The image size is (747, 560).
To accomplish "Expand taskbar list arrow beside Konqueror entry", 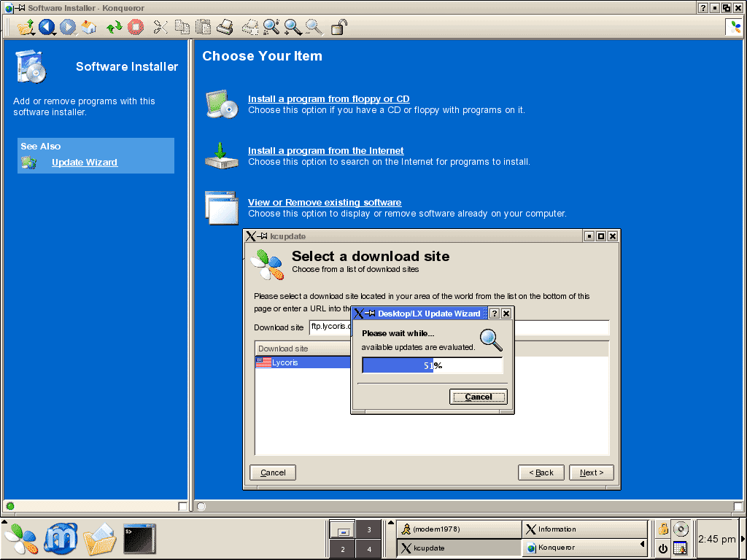I will 643,545.
